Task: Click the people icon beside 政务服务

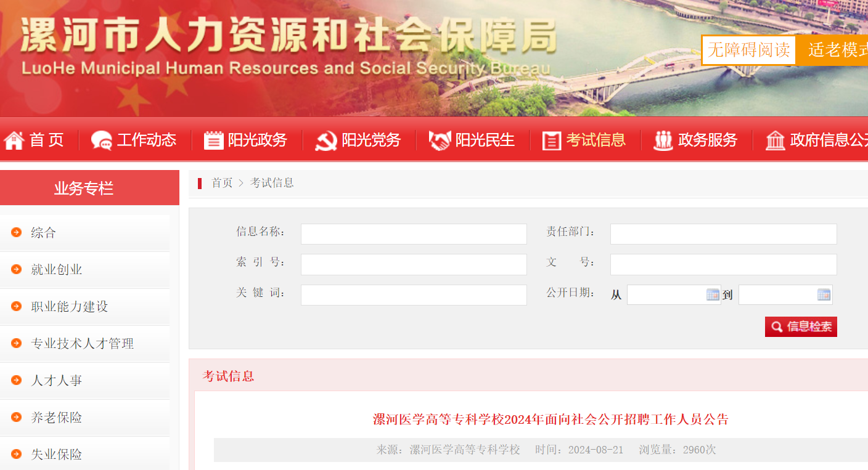Action: tap(663, 140)
